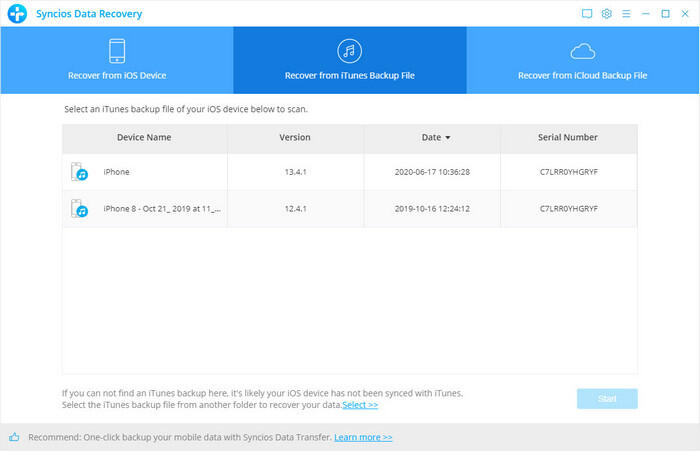The image size is (700, 451).
Task: Click the Select >> link for another folder
Action: [360, 405]
